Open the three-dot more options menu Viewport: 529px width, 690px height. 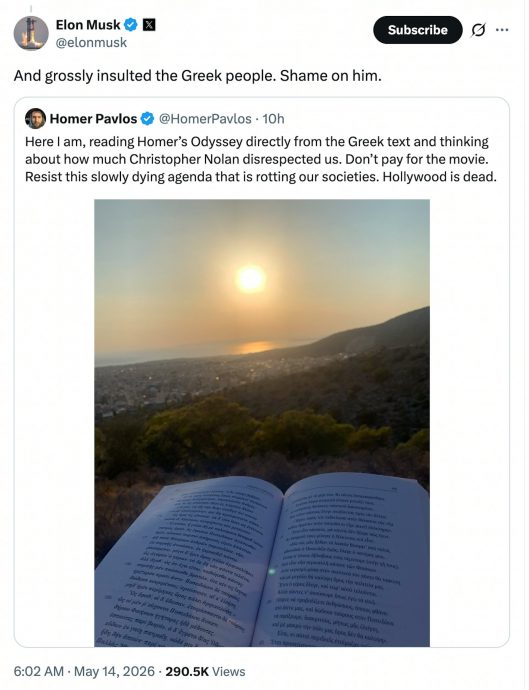(x=502, y=30)
